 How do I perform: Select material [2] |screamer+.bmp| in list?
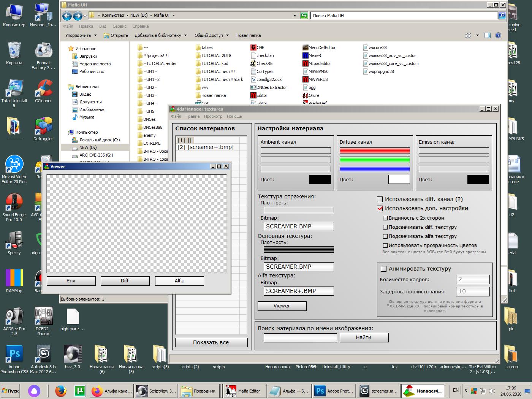206,147
